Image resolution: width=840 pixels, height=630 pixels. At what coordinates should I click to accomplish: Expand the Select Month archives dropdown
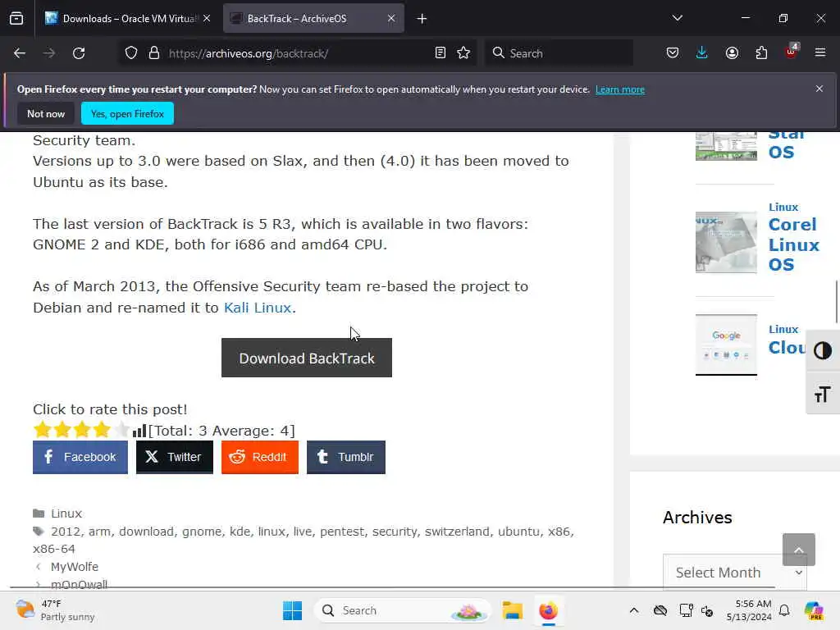(735, 572)
